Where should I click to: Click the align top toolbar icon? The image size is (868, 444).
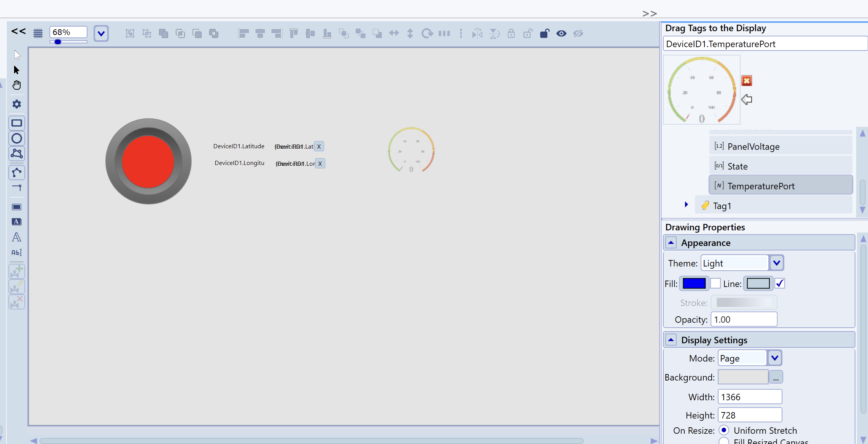pyautogui.click(x=294, y=33)
